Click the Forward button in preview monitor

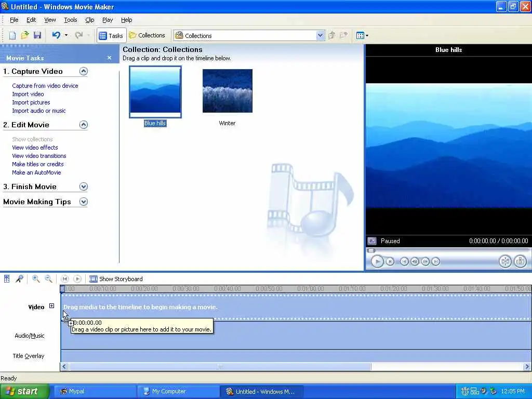tap(436, 262)
